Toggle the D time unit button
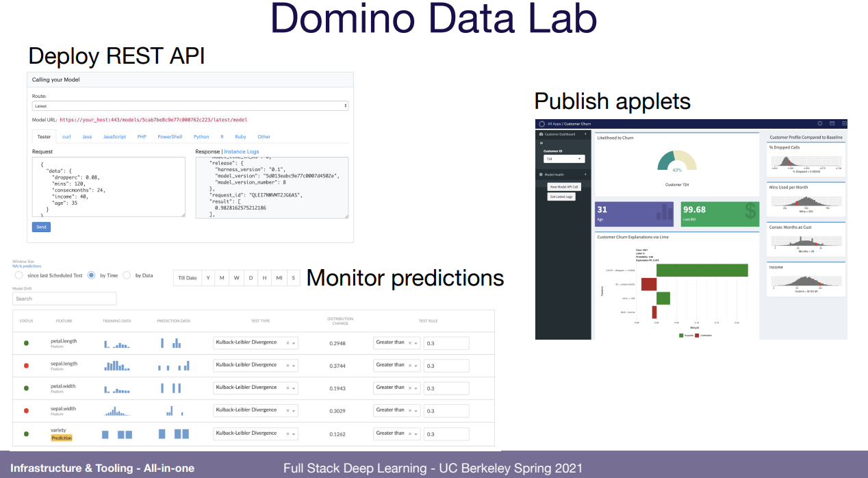Viewport: 868px width, 478px height. click(x=251, y=277)
